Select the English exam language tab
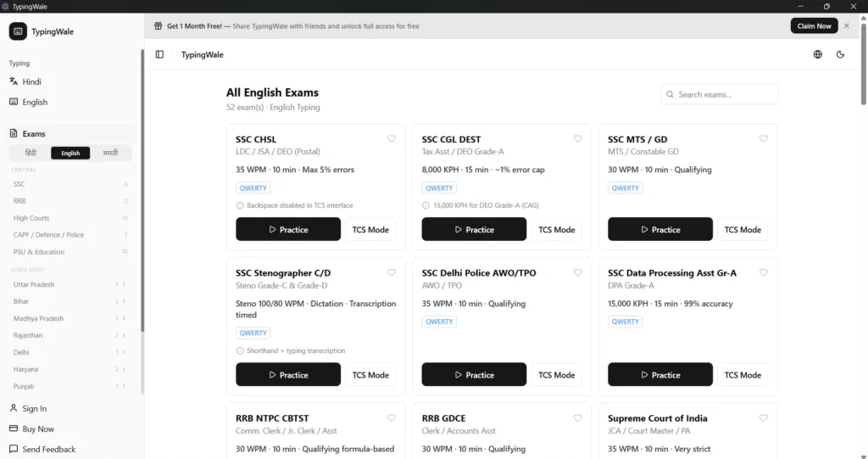Screen dimensions: 868x459 click(70, 153)
